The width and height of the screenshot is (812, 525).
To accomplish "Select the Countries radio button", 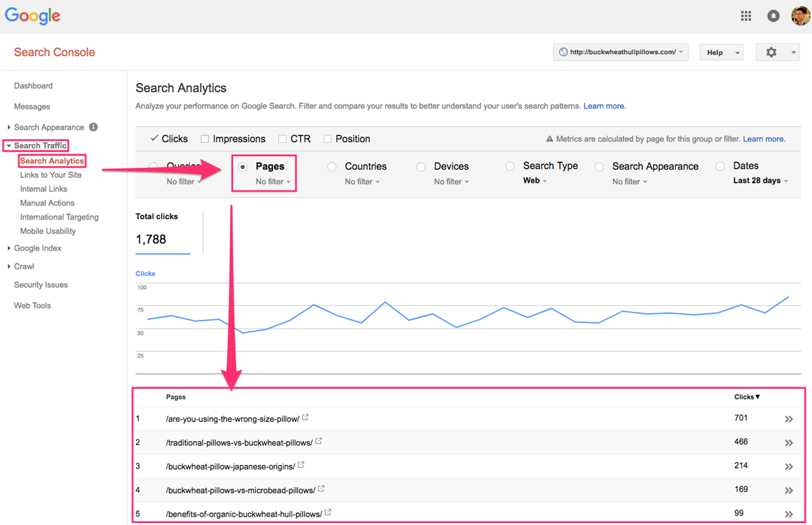I will (332, 167).
